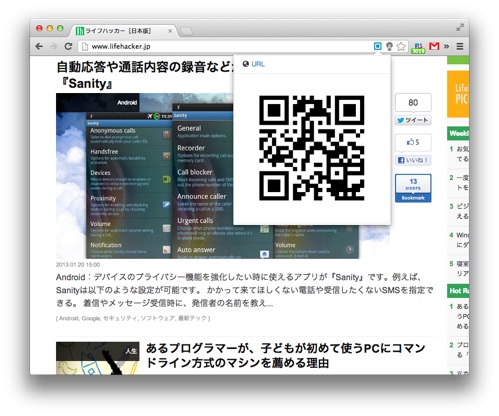Click the page icon in address bar
The image size is (499, 416).
point(85,46)
